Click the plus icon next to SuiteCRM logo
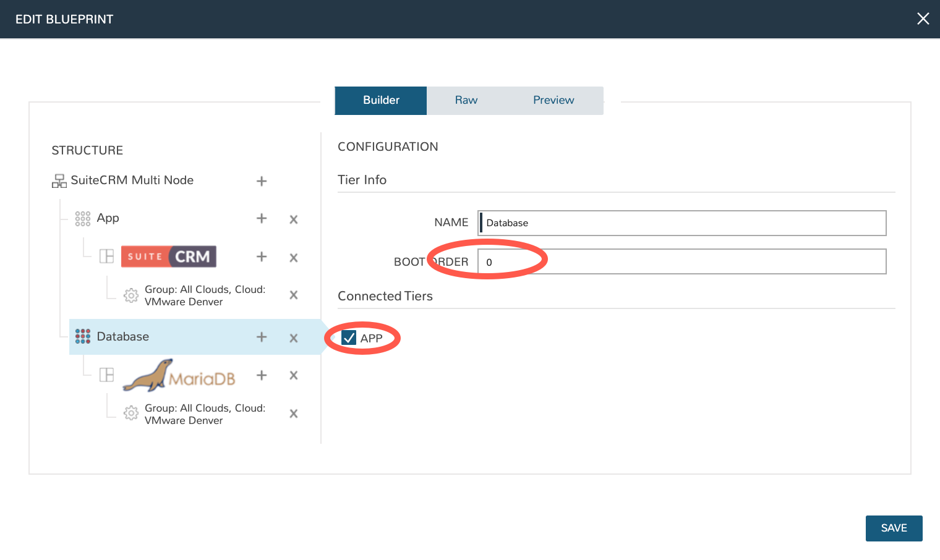 [262, 257]
